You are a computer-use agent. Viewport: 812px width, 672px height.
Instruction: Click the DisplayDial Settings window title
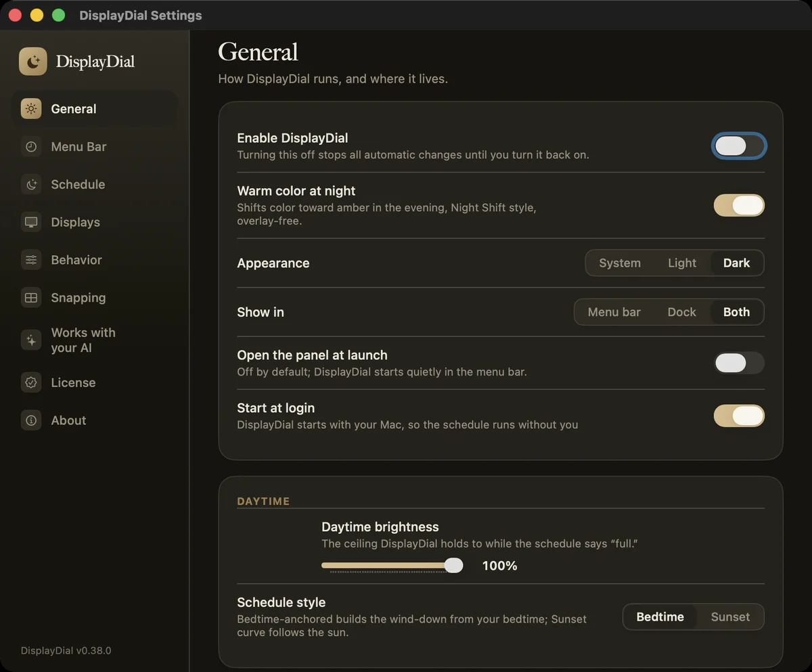coord(141,16)
